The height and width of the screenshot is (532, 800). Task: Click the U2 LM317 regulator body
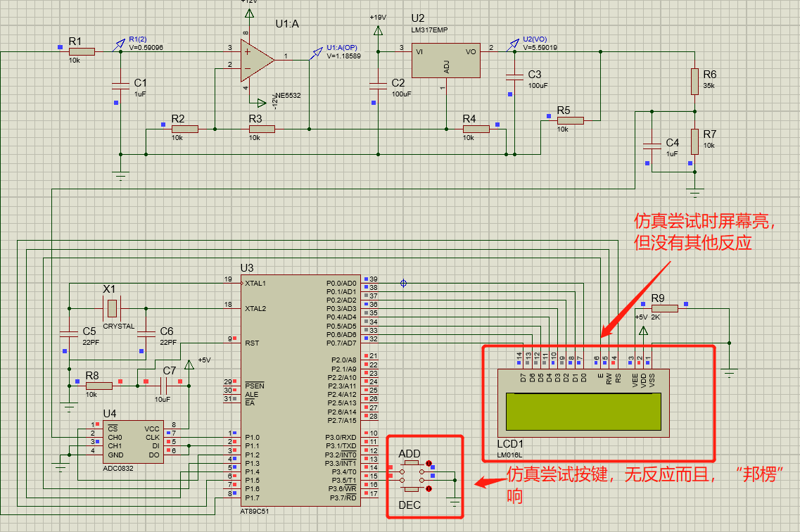coord(446,61)
